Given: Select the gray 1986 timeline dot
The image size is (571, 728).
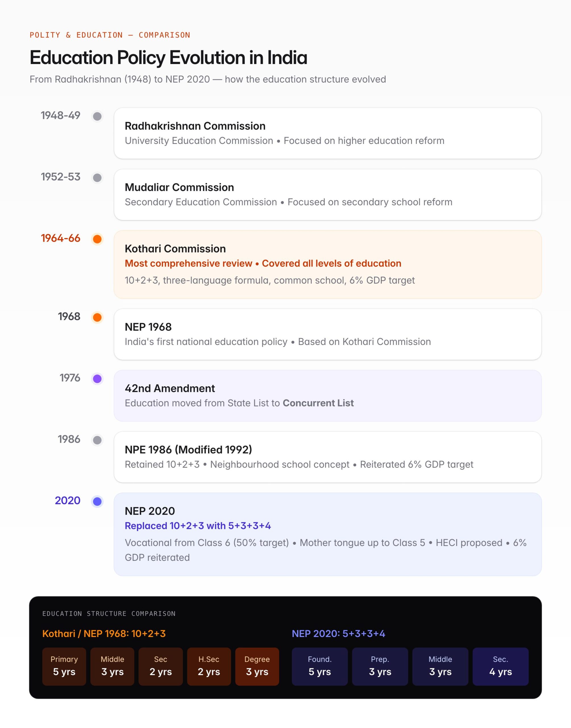Looking at the screenshot, I should click(97, 440).
